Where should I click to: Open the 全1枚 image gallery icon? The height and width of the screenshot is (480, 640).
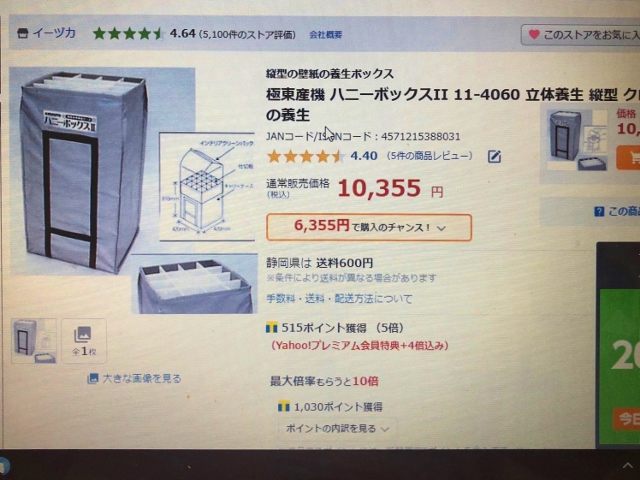(84, 341)
